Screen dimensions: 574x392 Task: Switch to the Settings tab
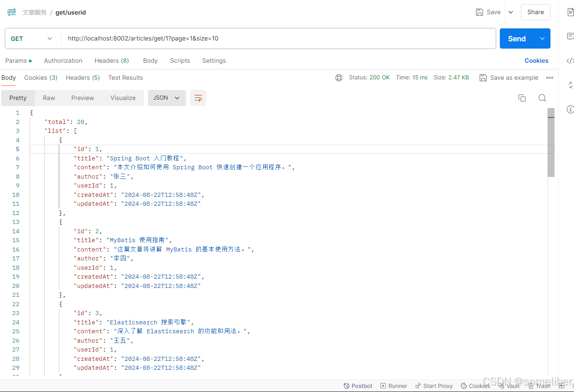coord(214,61)
